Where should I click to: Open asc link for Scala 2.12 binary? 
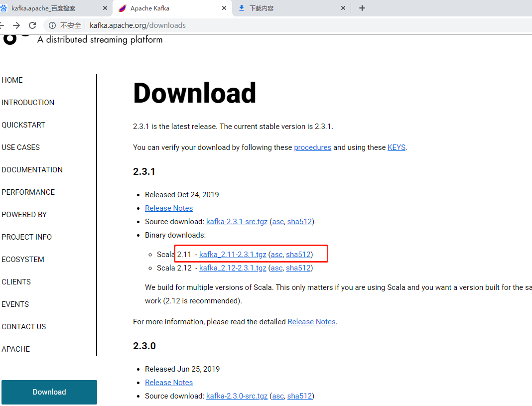click(276, 268)
